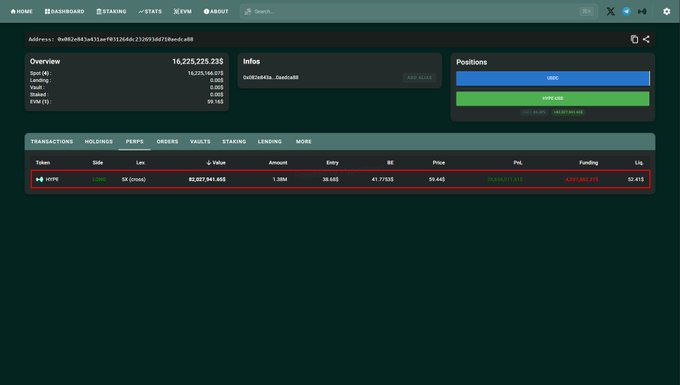The image size is (680, 385).
Task: Select the blue USDC position bar
Action: click(x=552, y=78)
